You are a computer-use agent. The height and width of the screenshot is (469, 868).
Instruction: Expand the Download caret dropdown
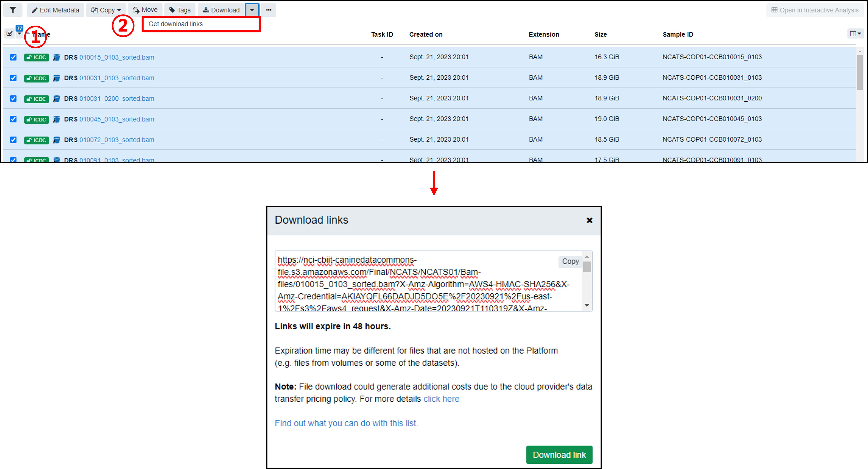pyautogui.click(x=252, y=10)
